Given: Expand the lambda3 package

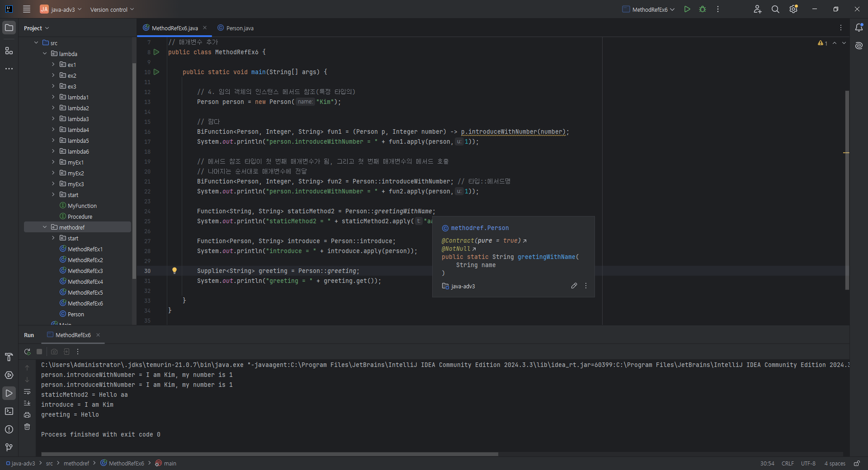Looking at the screenshot, I should tap(53, 119).
